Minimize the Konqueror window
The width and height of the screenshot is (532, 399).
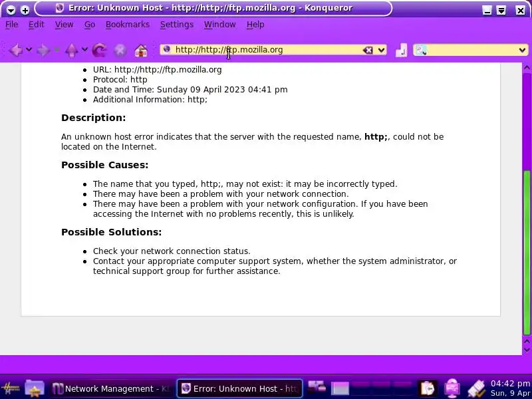(487, 10)
